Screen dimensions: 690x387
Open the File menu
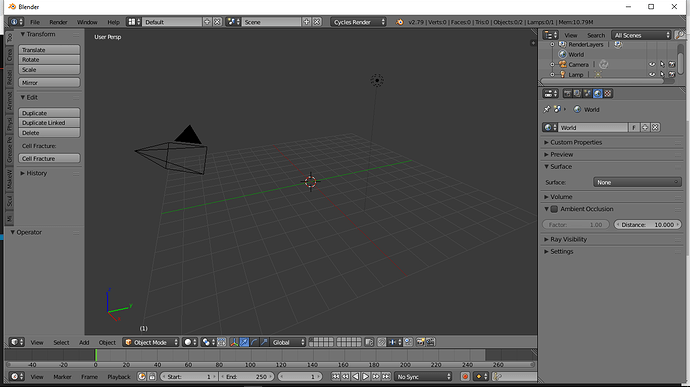pyautogui.click(x=35, y=22)
